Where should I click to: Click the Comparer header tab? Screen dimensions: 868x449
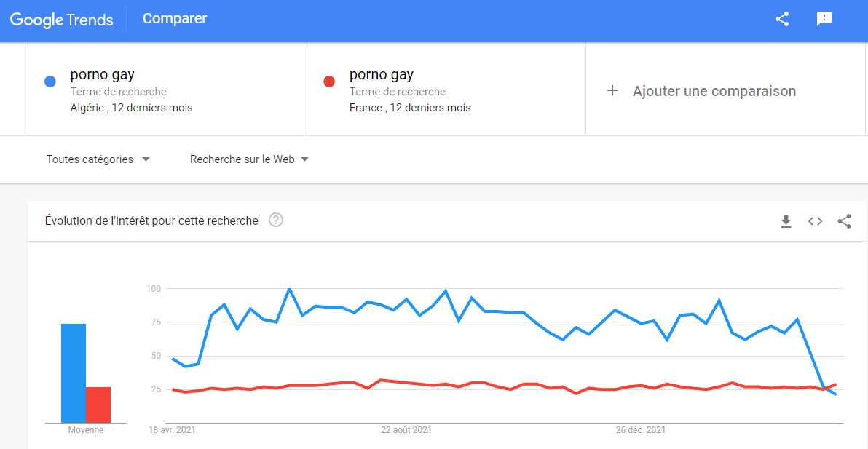pos(174,19)
